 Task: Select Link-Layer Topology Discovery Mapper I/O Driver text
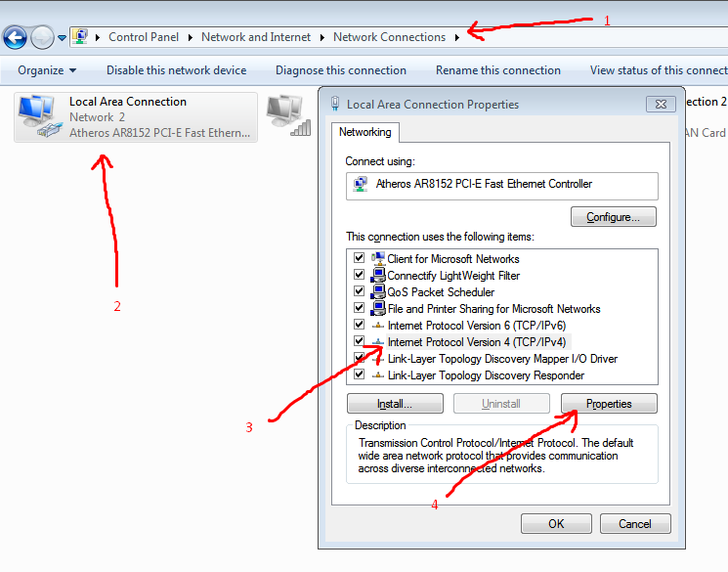[502, 359]
